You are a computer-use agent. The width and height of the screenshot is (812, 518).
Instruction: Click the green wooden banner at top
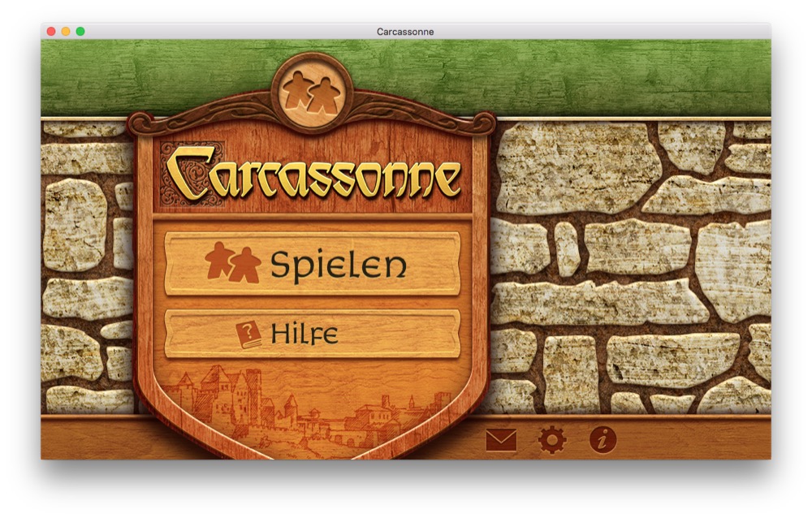tap(568, 77)
